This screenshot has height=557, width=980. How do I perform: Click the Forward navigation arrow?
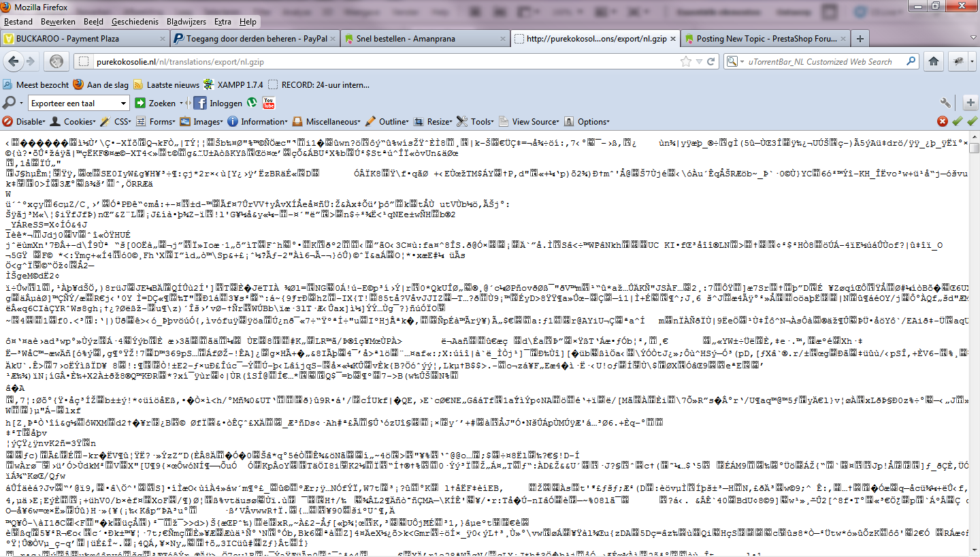coord(31,61)
